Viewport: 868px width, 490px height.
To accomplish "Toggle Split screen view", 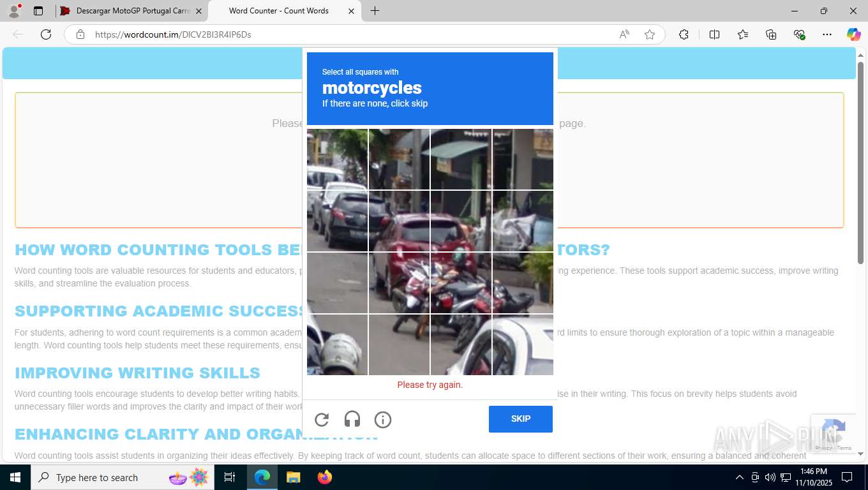I will click(x=714, y=34).
